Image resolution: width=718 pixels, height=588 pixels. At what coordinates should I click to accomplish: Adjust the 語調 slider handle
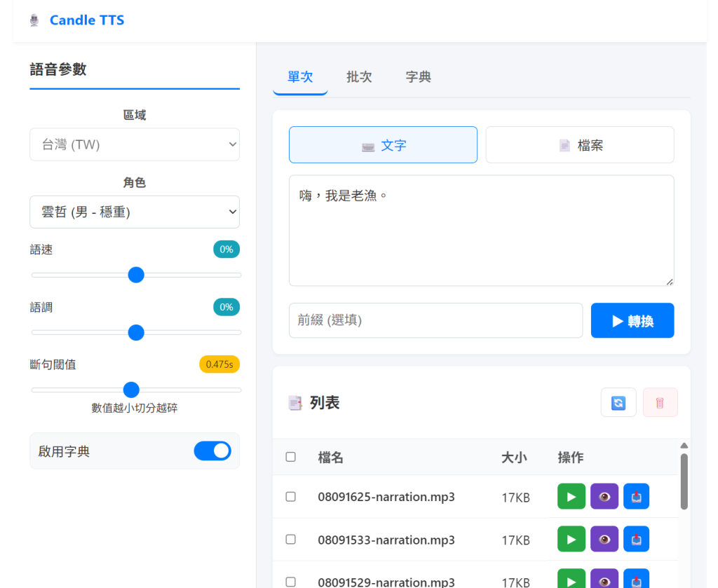click(x=136, y=333)
